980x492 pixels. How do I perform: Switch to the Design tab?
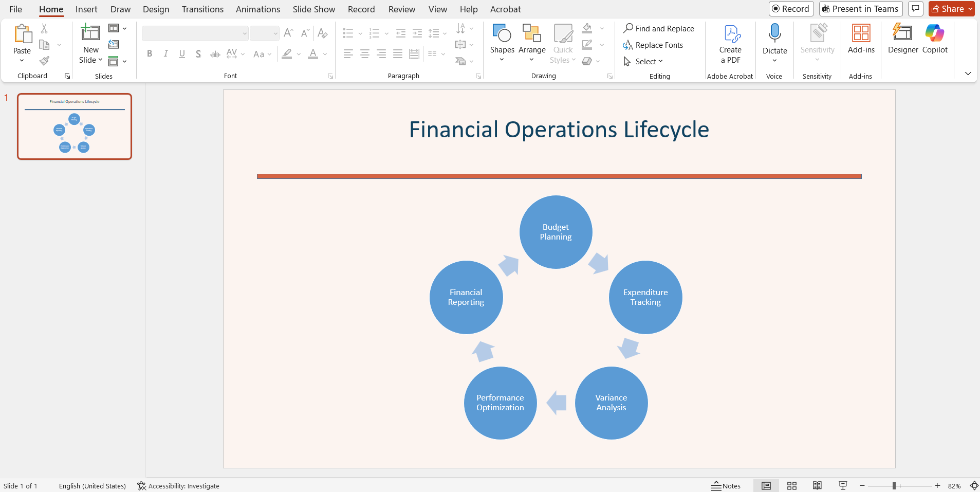pos(156,9)
